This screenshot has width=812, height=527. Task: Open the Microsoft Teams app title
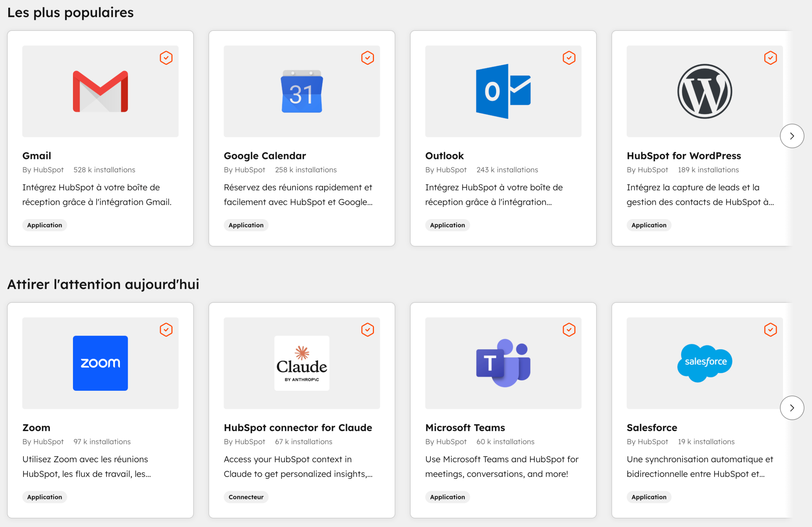tap(465, 428)
